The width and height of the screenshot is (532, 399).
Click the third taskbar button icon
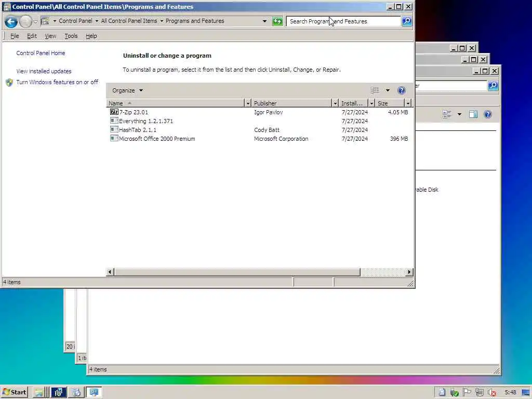tap(76, 393)
